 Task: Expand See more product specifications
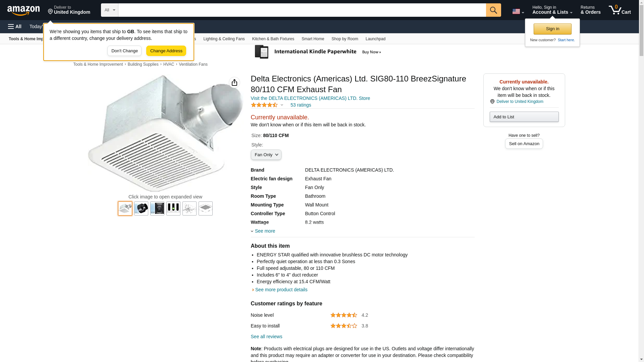pyautogui.click(x=265, y=231)
